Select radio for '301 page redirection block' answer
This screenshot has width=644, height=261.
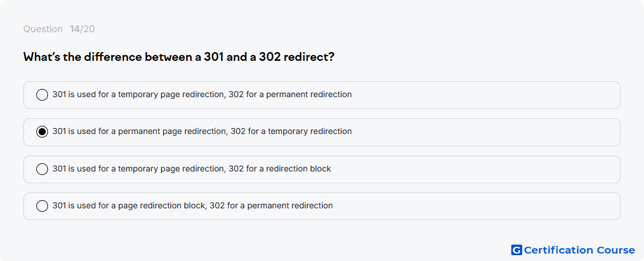coord(42,206)
